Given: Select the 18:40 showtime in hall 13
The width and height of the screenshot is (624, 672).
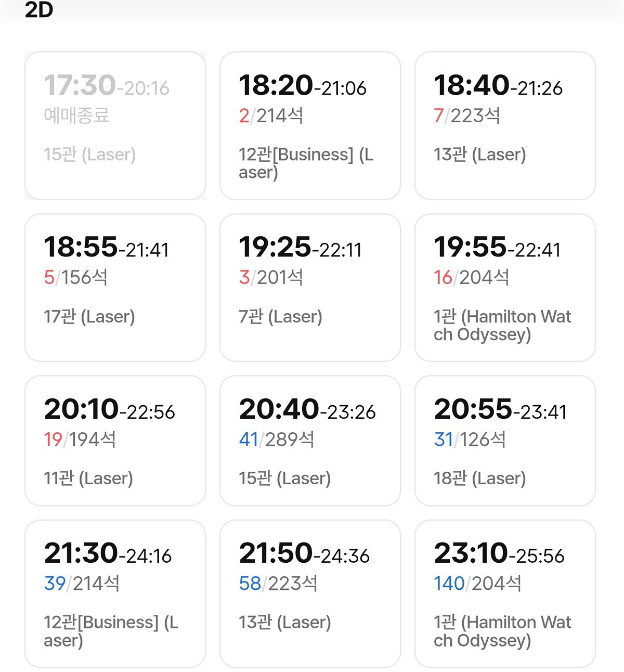Looking at the screenshot, I should (x=505, y=125).
